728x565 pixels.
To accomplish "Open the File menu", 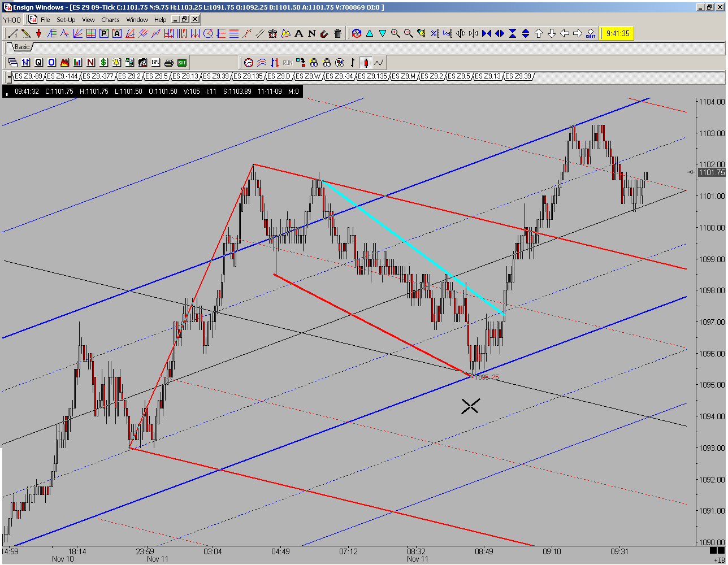I will 45,20.
